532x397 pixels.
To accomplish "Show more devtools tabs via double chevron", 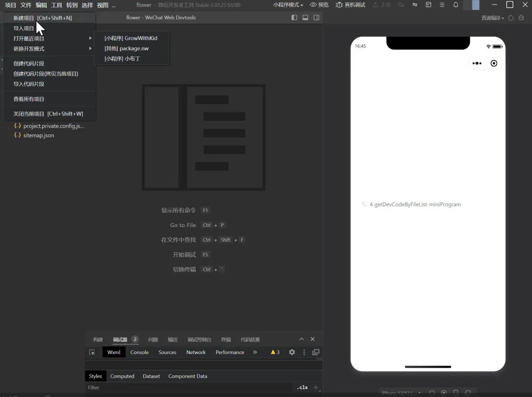I will tap(255, 352).
